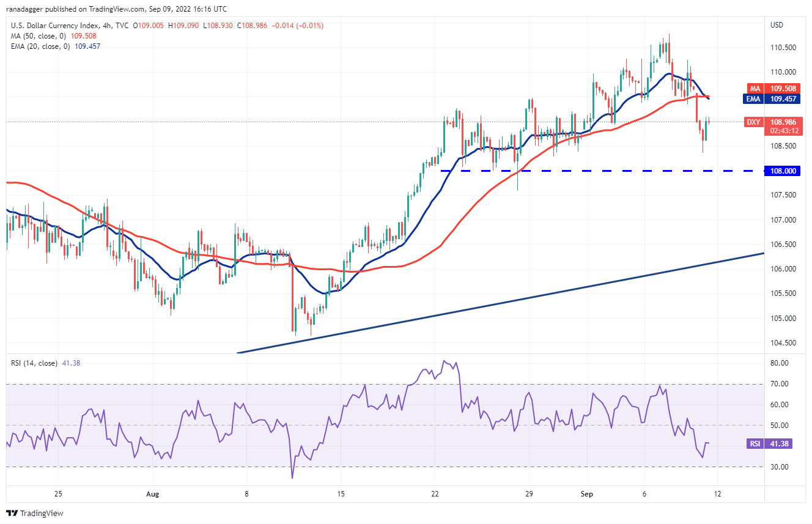The height and width of the screenshot is (524, 812).
Task: Click the TradingView logo in the bottom corner
Action: 34,513
